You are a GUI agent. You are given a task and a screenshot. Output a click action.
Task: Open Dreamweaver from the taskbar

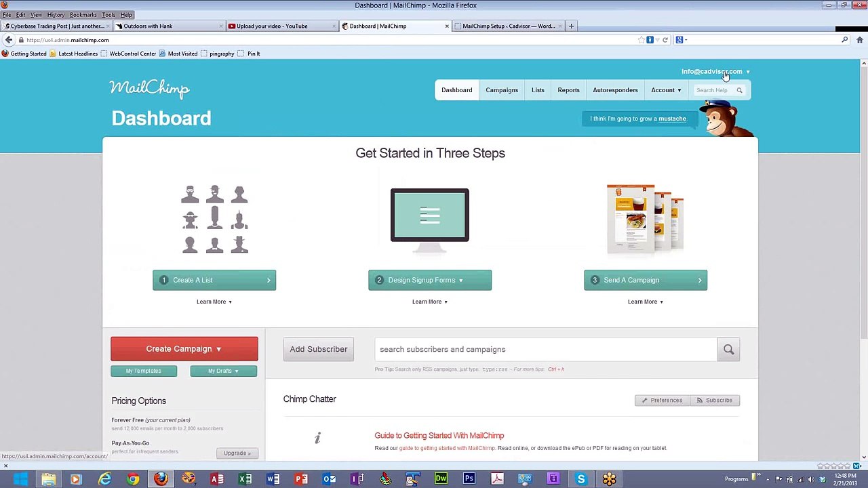(x=441, y=479)
